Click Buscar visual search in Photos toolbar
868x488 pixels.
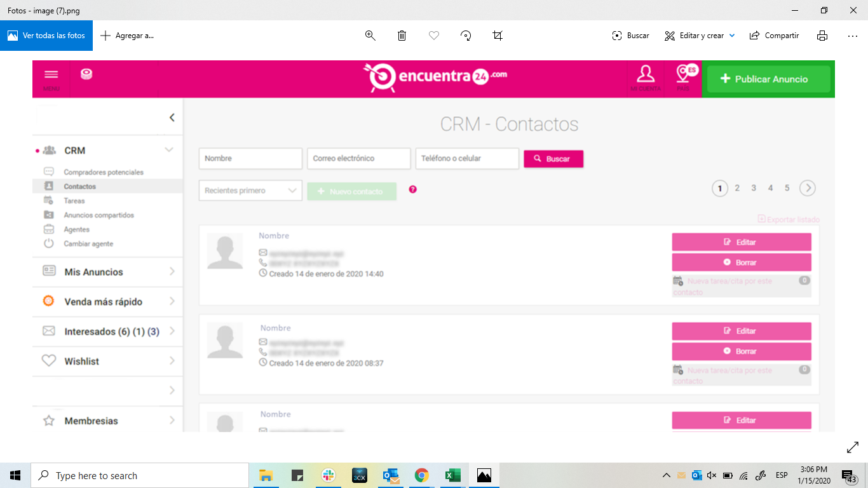[x=630, y=36]
